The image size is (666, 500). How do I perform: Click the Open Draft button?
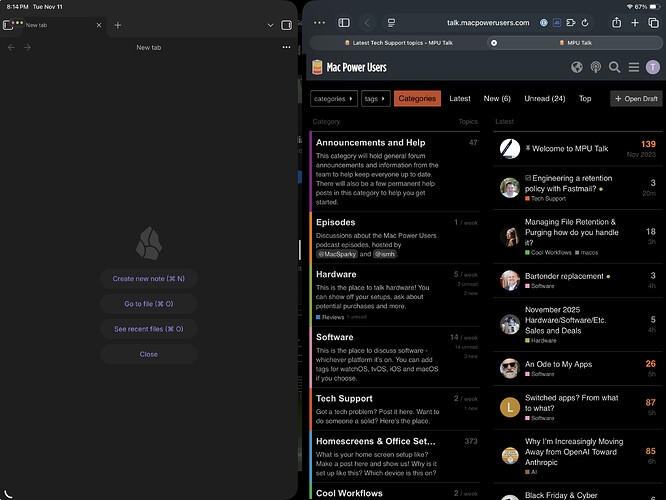[636, 98]
